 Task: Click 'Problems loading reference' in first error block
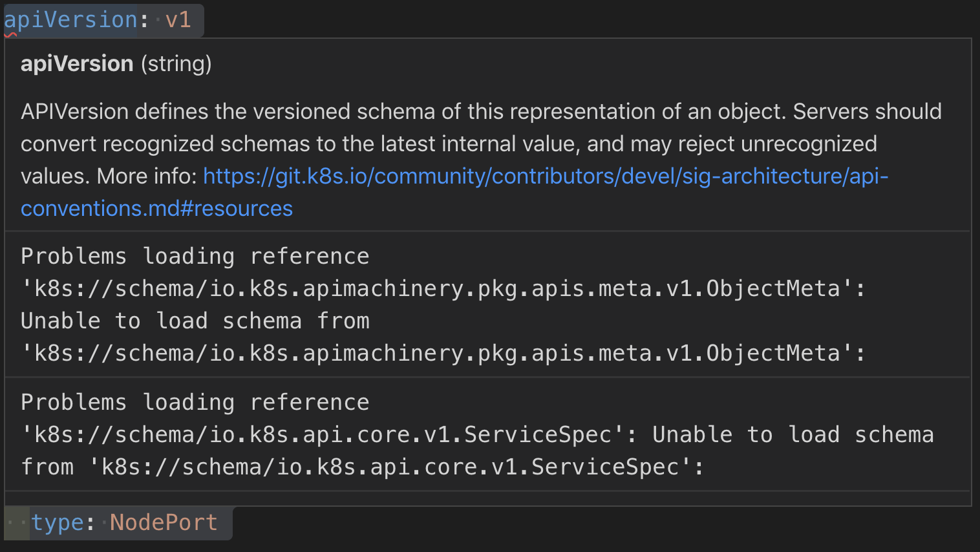click(194, 255)
